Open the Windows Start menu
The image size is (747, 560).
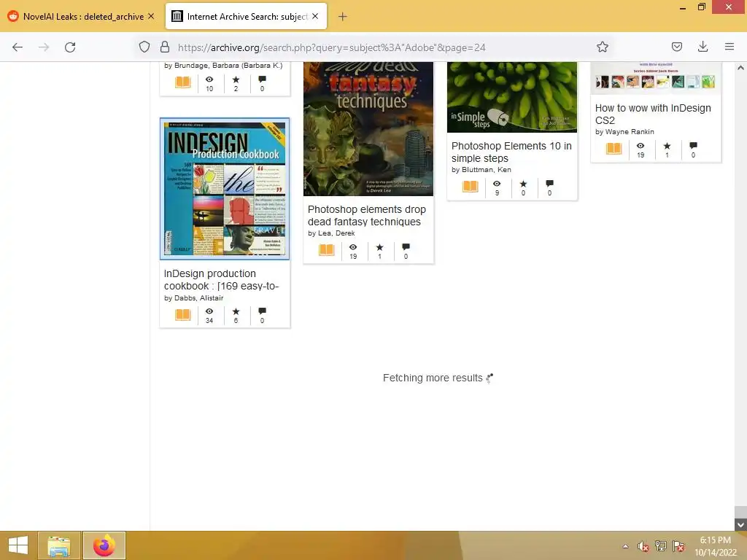(x=18, y=545)
